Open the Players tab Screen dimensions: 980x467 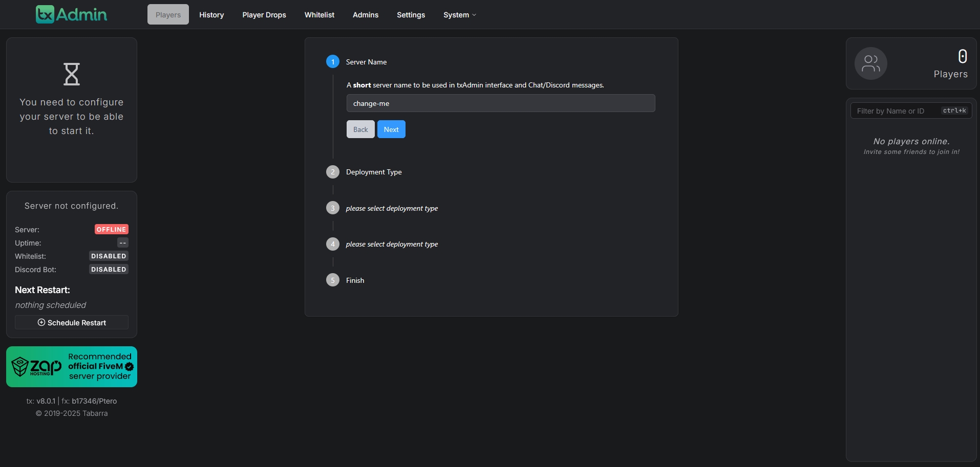pyautogui.click(x=168, y=15)
